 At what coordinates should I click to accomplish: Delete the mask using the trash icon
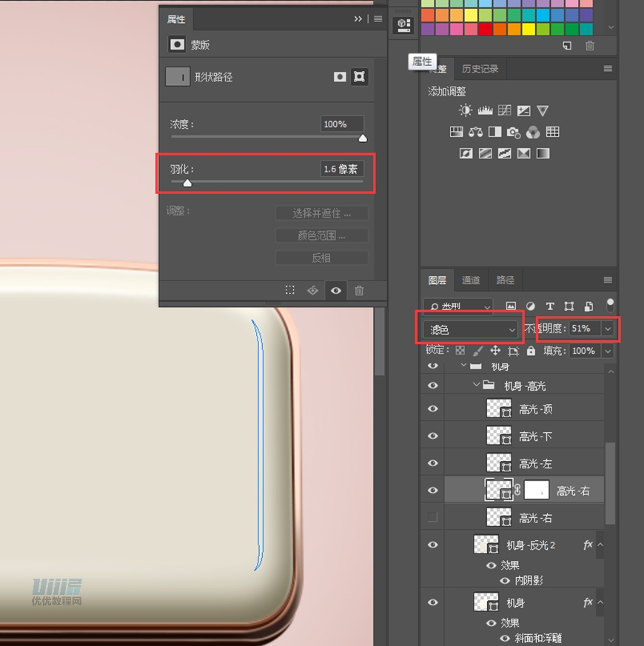359,291
